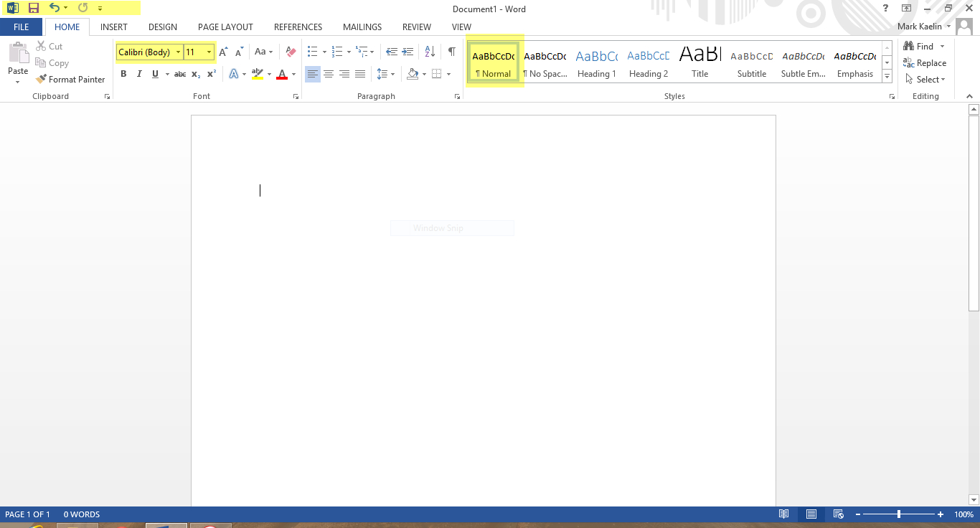The height and width of the screenshot is (528, 980).
Task: Expand the Styles gallery More arrow
Action: point(887,76)
